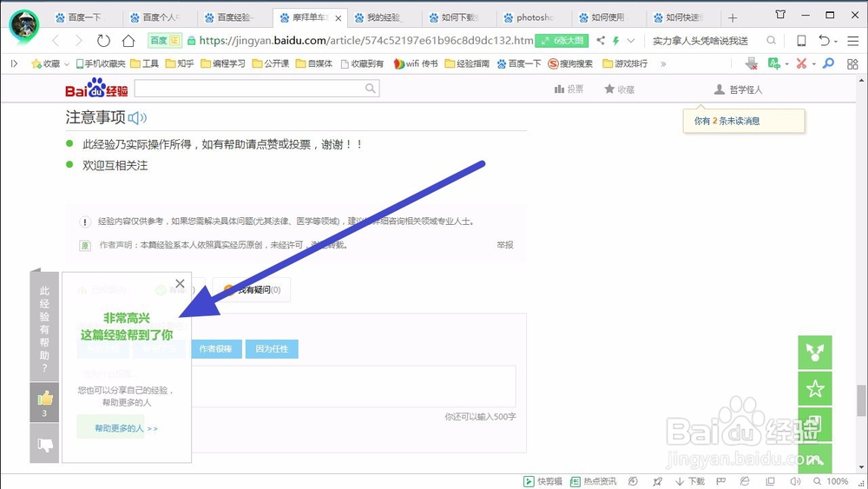Expand the screenshot tool dropdown arrow
Viewport: 868px width, 489px height.
click(814, 64)
